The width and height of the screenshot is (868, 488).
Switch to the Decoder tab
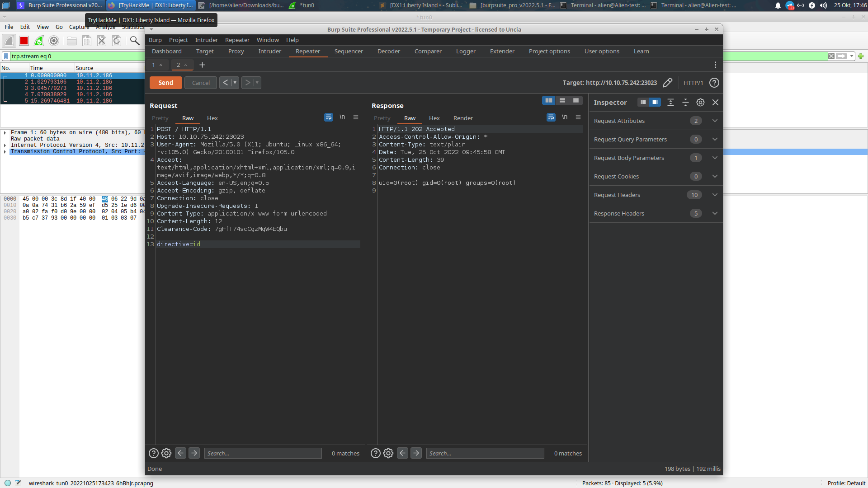(388, 51)
